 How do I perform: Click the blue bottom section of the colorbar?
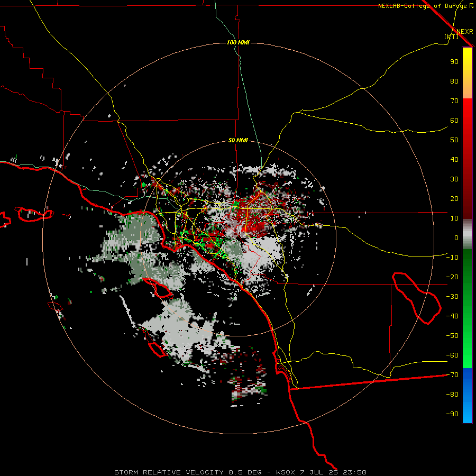click(467, 396)
